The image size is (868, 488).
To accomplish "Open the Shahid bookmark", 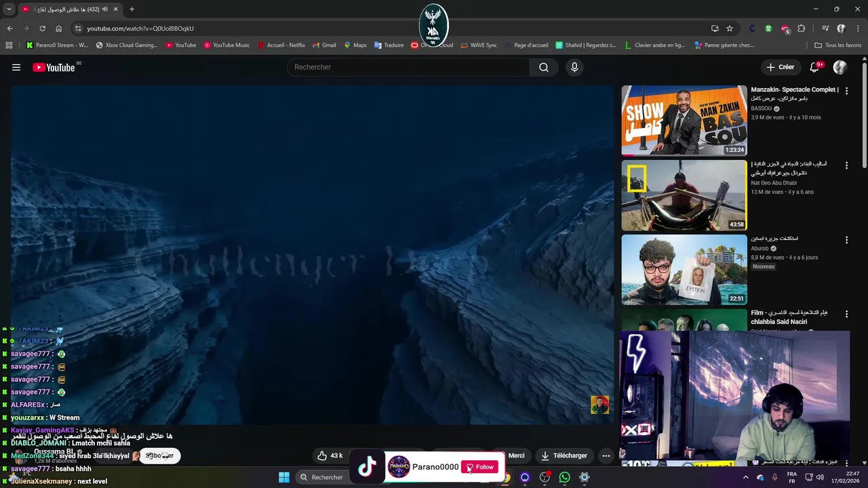I will 586,45.
